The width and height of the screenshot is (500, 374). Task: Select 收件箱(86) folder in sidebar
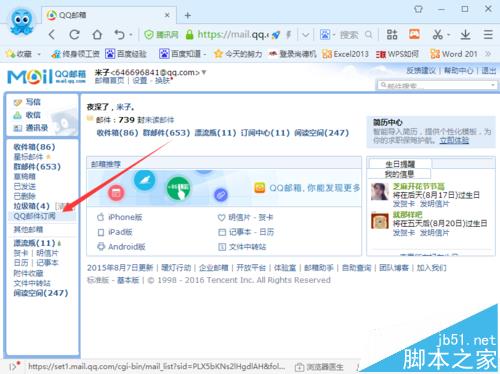(x=34, y=147)
